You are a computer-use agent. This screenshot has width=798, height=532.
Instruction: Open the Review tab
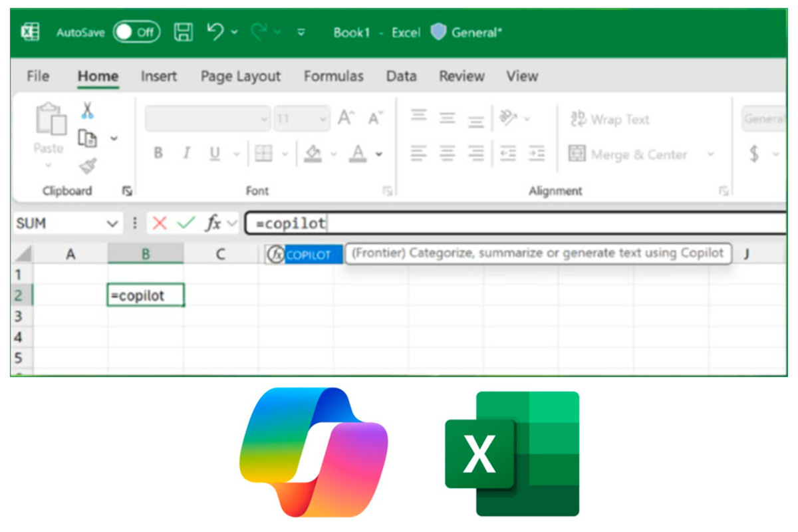click(462, 76)
